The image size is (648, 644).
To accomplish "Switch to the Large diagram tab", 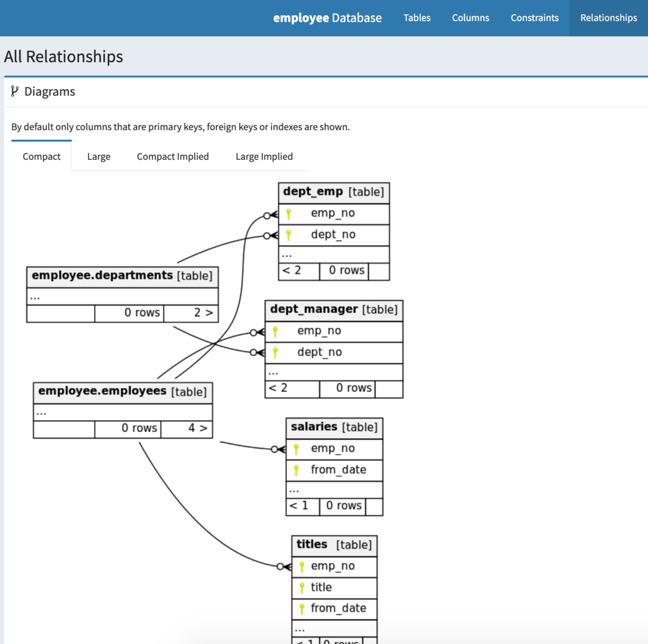I will pos(99,157).
